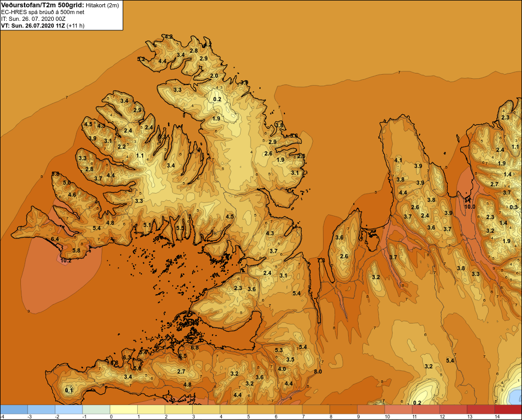This screenshot has height=420, width=522.
Task: Click the title 'Veðurstofan/T2m 500grid'
Action: point(42,5)
